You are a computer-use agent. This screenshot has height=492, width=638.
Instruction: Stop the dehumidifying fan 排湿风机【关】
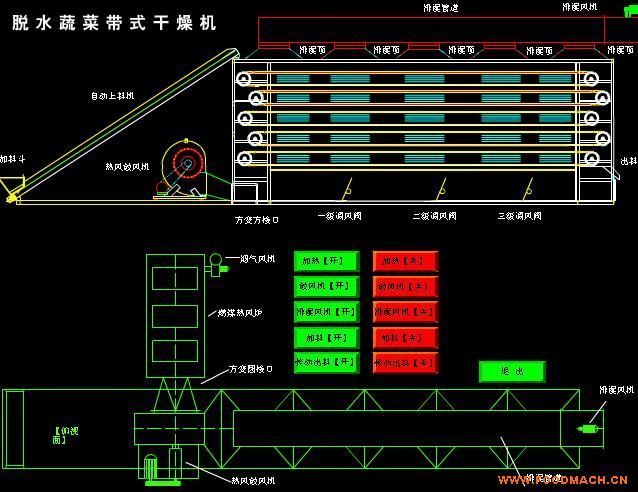405,311
